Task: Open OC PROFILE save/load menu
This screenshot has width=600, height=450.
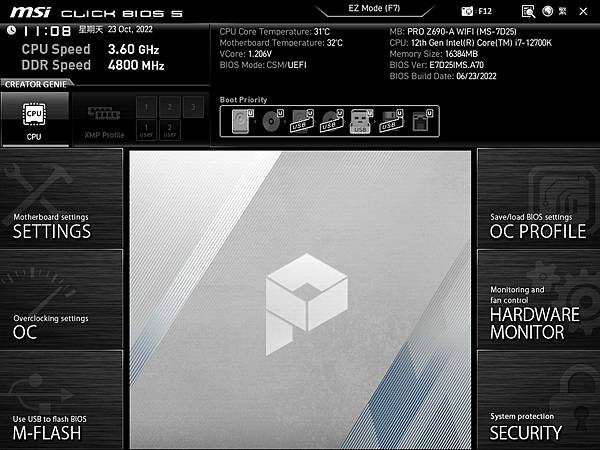Action: pyautogui.click(x=539, y=199)
